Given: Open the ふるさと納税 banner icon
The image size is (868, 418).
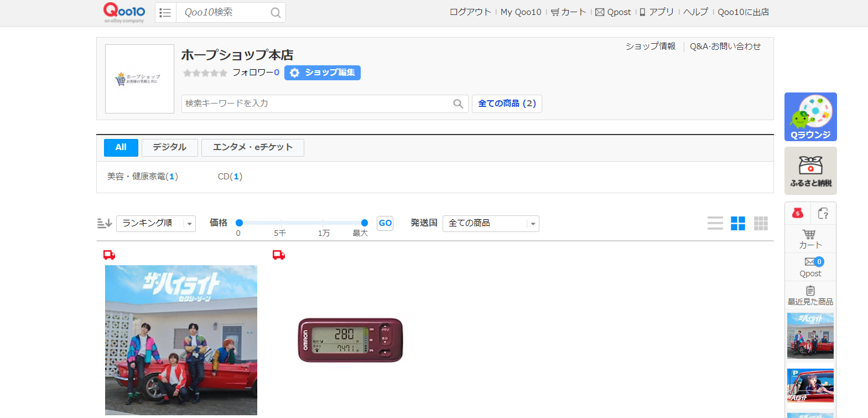Looking at the screenshot, I should tap(810, 171).
